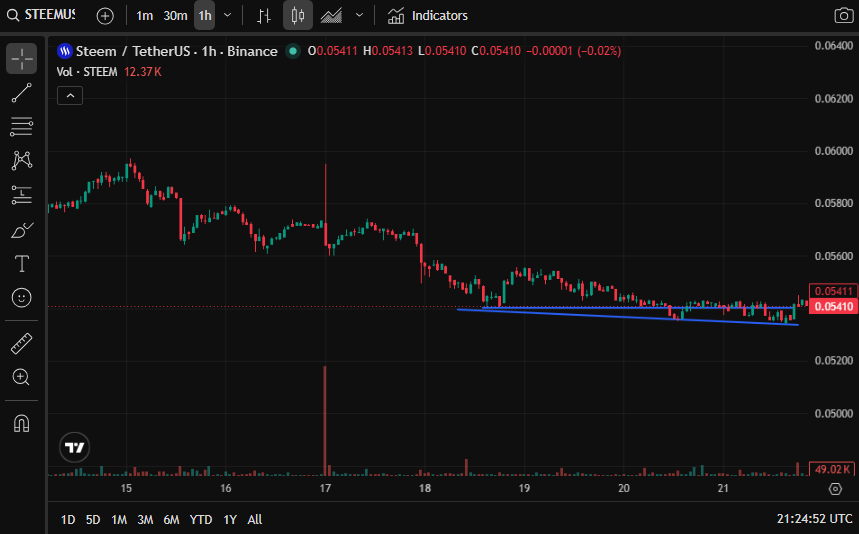Image resolution: width=859 pixels, height=534 pixels.
Task: Select the Candles chart style icon
Action: pos(297,15)
